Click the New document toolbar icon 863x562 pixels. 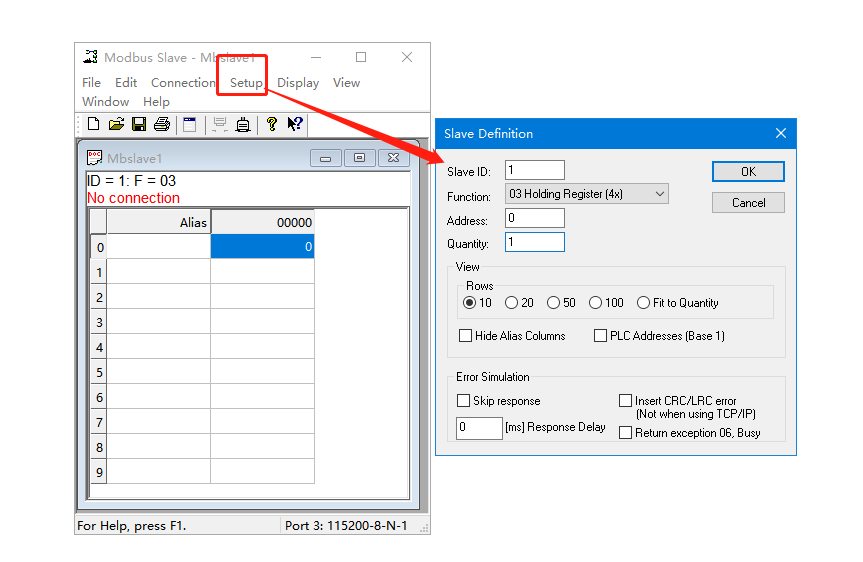[x=93, y=124]
